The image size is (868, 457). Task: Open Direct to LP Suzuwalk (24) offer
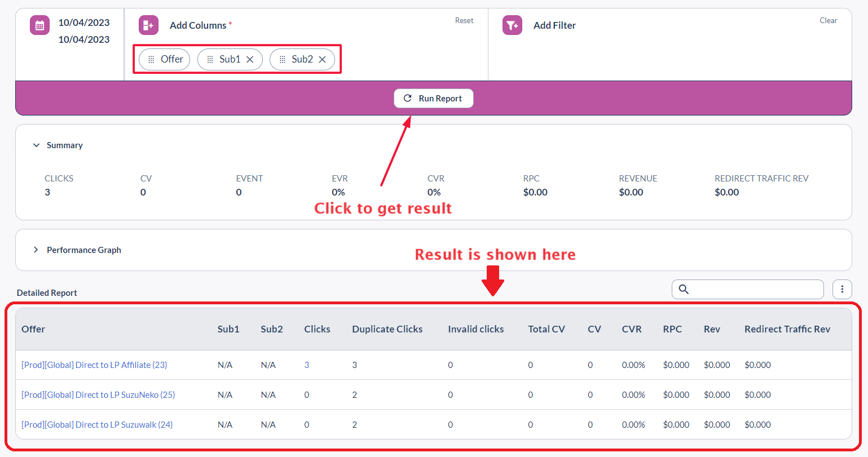tap(97, 425)
